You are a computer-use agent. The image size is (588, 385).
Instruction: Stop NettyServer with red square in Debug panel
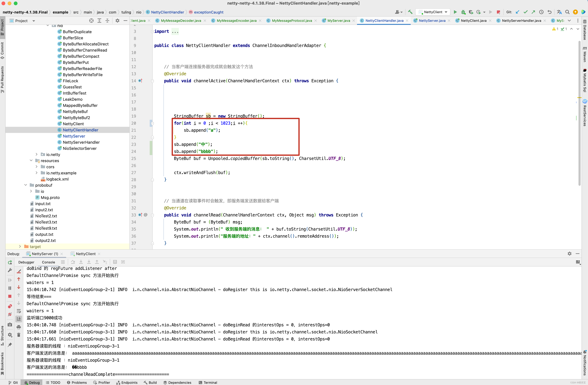tap(10, 296)
